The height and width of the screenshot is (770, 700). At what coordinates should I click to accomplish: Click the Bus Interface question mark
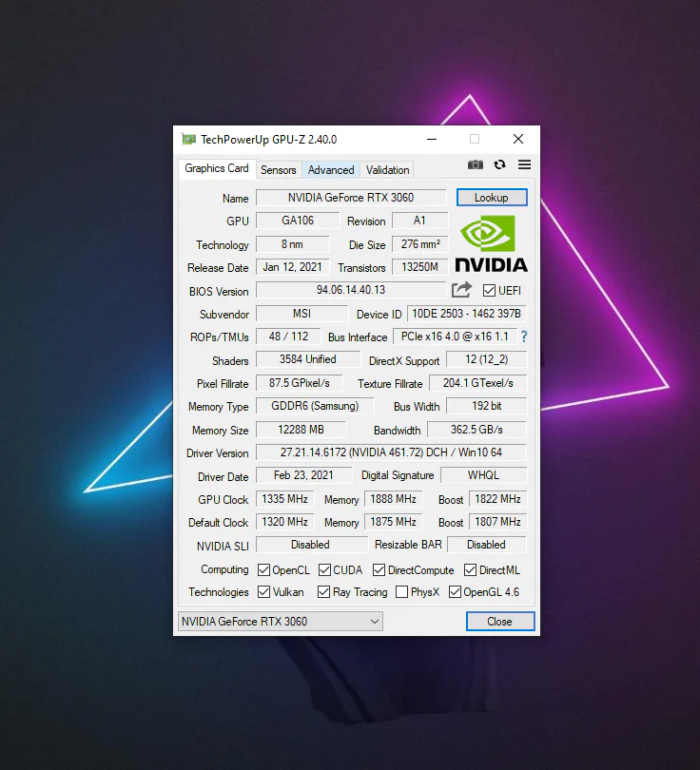pyautogui.click(x=524, y=337)
